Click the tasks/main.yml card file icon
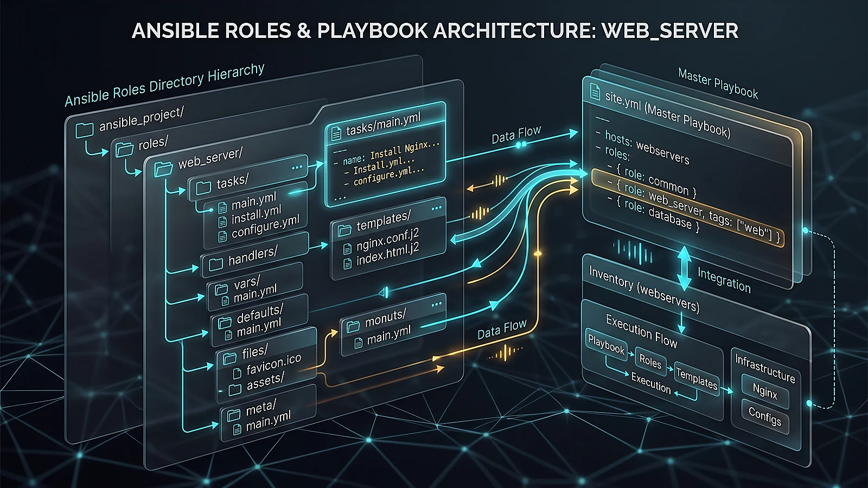Image resolution: width=868 pixels, height=488 pixels. [336, 133]
